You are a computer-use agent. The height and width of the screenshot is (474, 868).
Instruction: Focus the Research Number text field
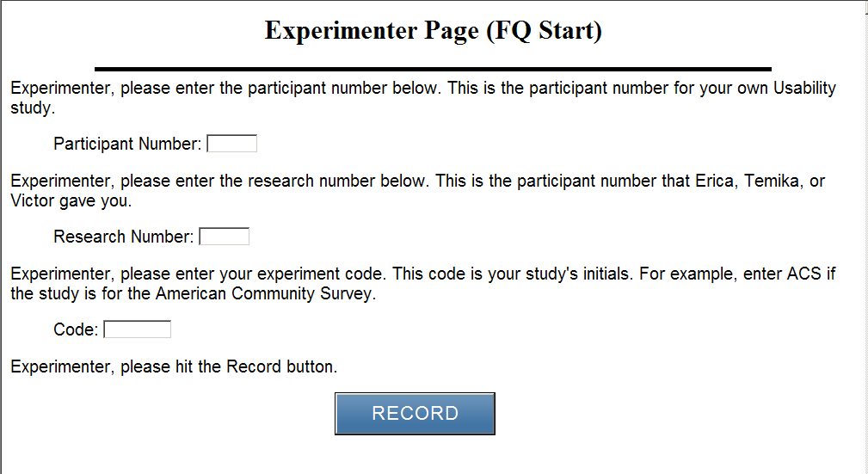pyautogui.click(x=224, y=237)
